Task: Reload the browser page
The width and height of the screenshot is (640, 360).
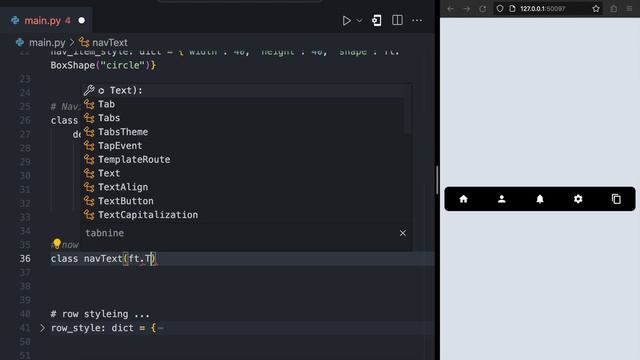Action: [482, 9]
